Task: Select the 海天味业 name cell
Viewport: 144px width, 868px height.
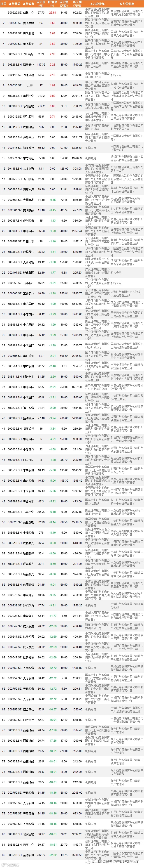Action: click(x=28, y=65)
